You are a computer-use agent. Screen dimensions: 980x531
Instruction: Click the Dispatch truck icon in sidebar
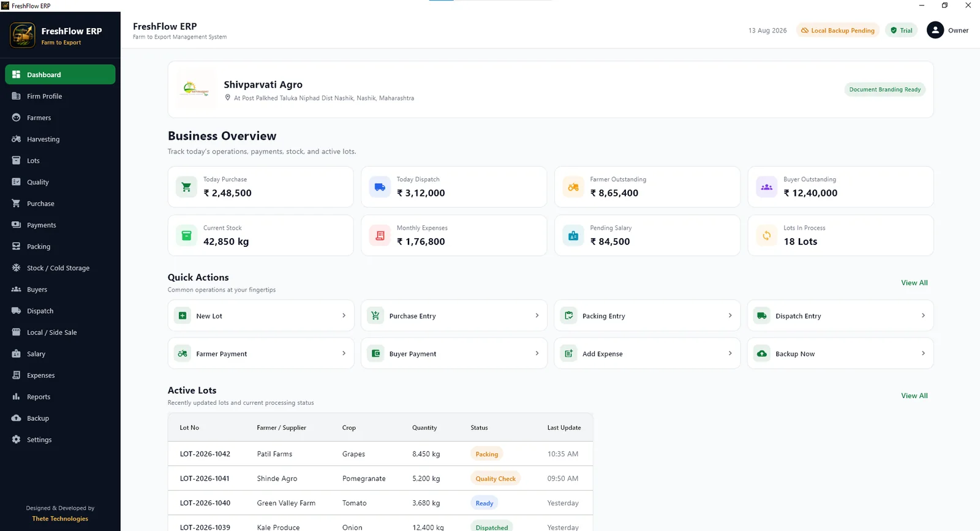pyautogui.click(x=16, y=311)
